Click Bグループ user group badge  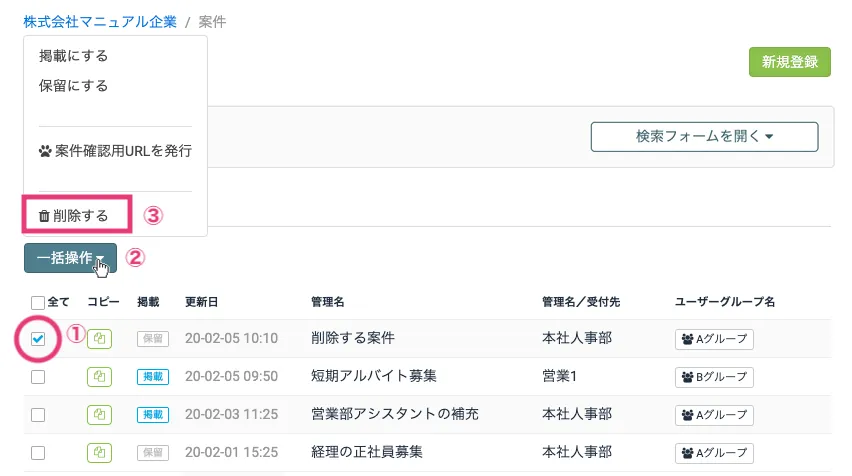tap(714, 377)
